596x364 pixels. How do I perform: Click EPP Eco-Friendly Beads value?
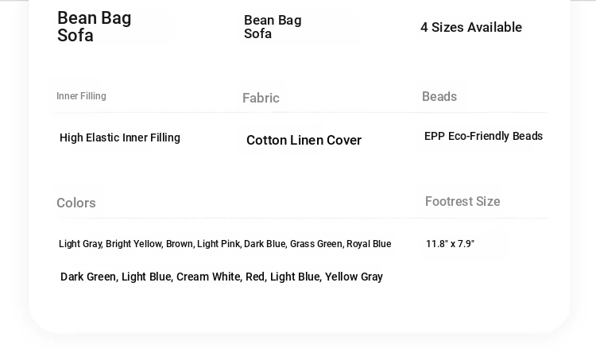(x=483, y=137)
